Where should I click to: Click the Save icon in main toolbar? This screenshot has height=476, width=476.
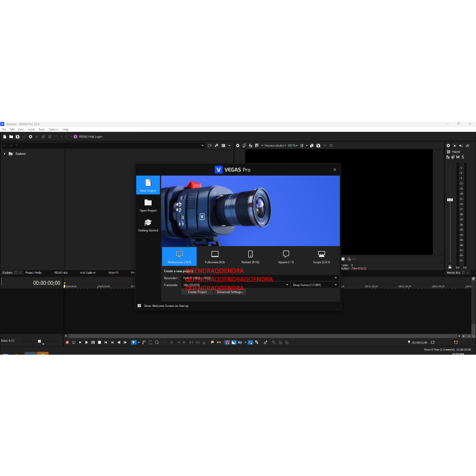coord(17,137)
